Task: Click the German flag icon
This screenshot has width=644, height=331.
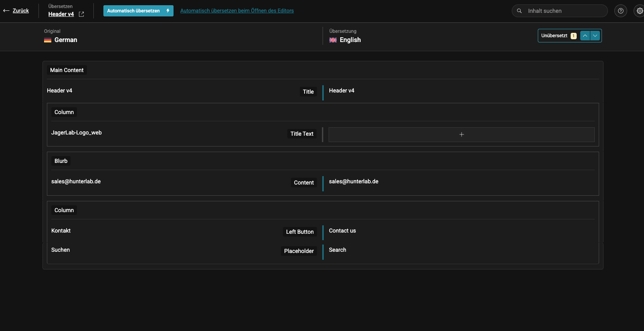Action: point(48,40)
